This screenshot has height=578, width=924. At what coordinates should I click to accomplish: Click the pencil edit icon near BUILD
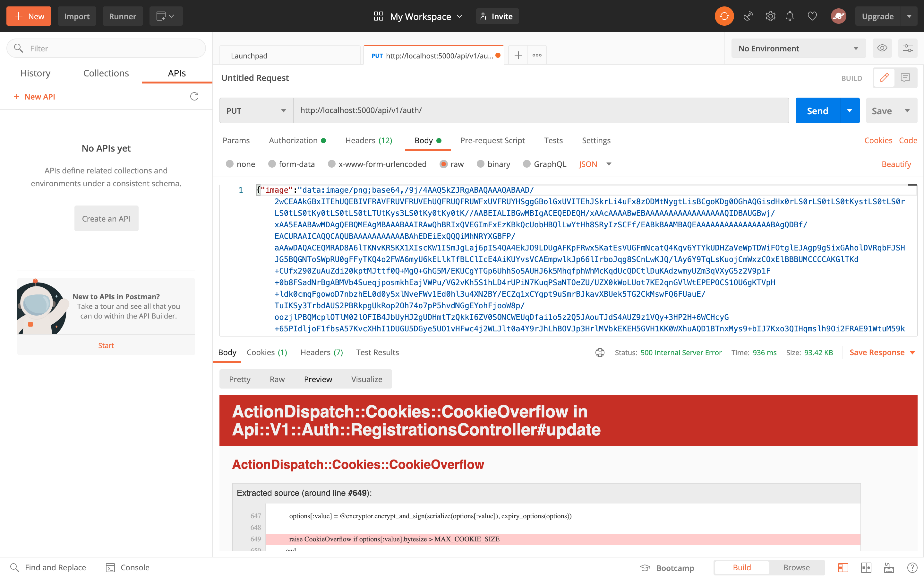(x=884, y=78)
